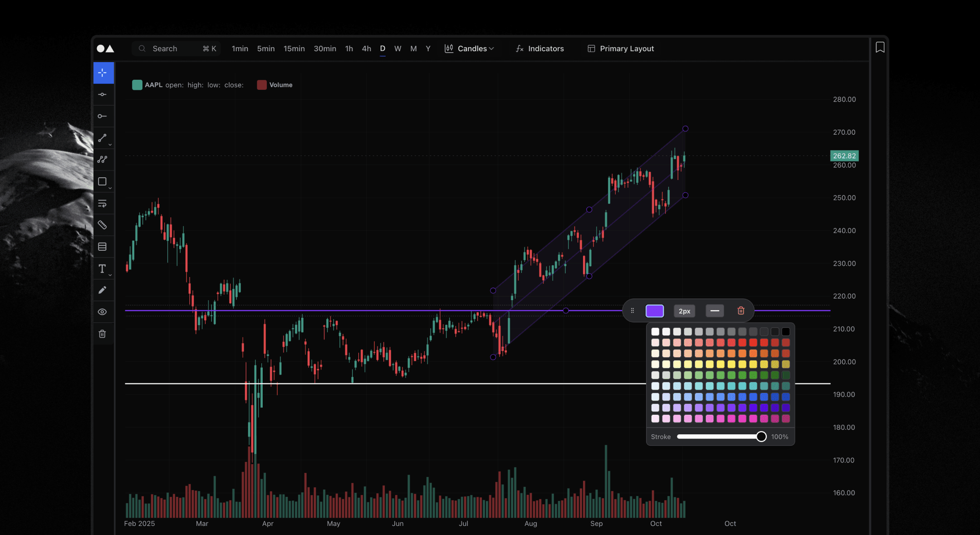Click the bookmark icon at top right
The image size is (980, 535).
tap(880, 47)
